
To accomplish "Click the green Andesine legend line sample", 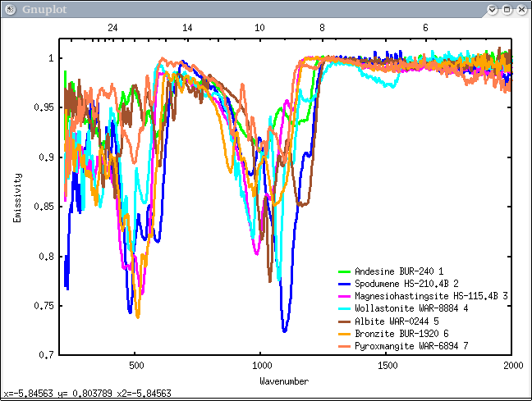I will (x=344, y=271).
